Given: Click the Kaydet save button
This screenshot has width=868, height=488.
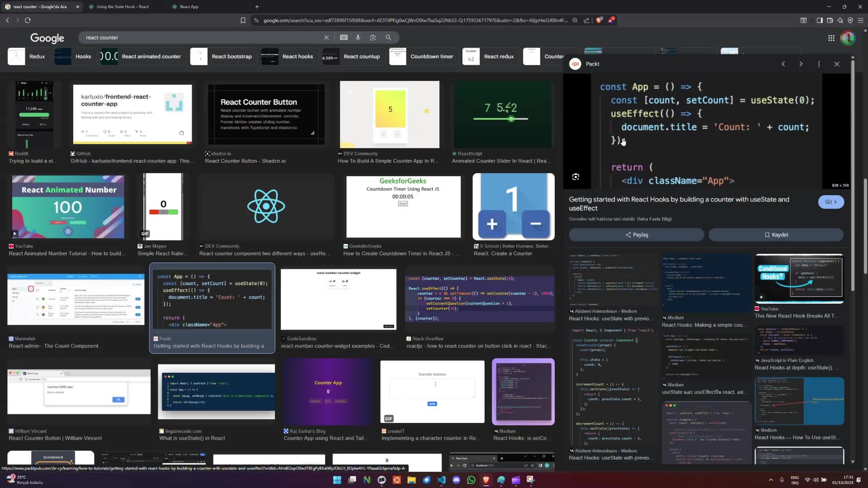Looking at the screenshot, I should (x=776, y=235).
